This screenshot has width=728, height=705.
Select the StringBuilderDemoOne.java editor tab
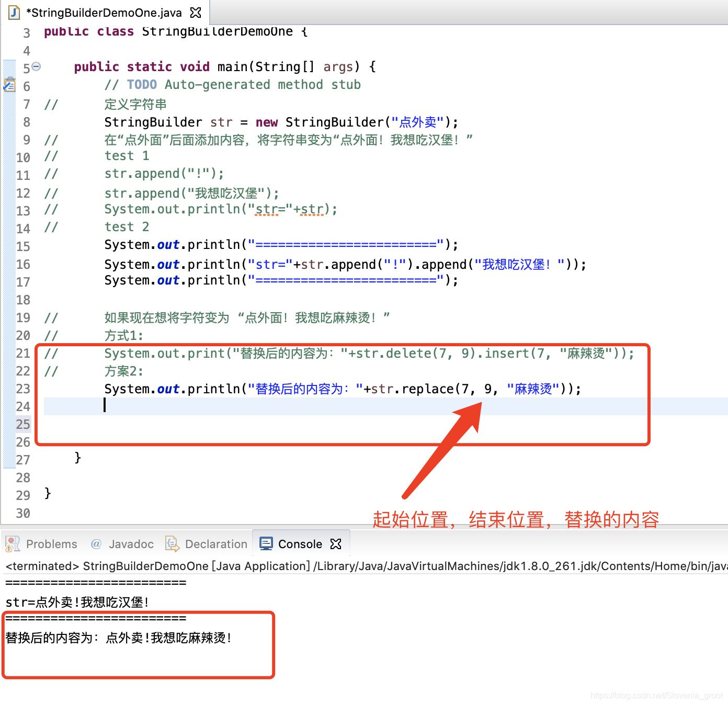pos(105,13)
